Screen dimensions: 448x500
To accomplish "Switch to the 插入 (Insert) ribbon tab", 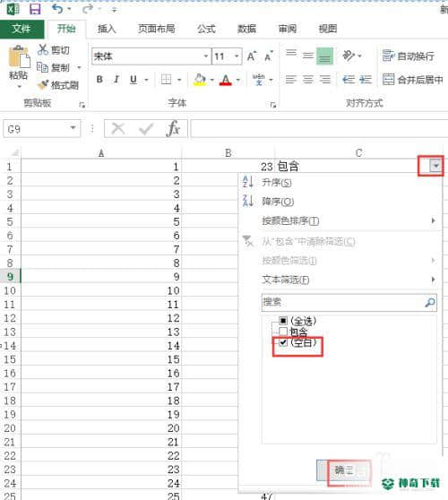I will point(107,29).
